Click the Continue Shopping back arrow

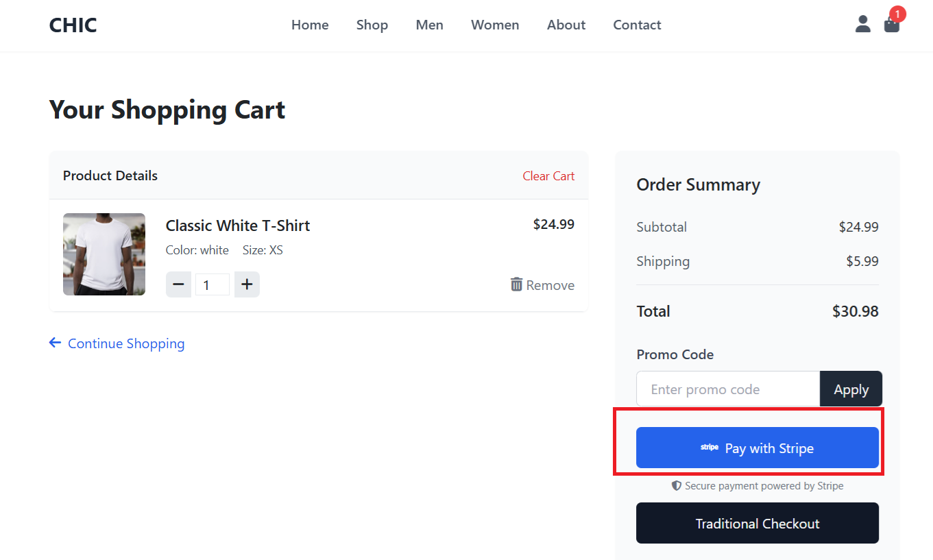click(55, 343)
